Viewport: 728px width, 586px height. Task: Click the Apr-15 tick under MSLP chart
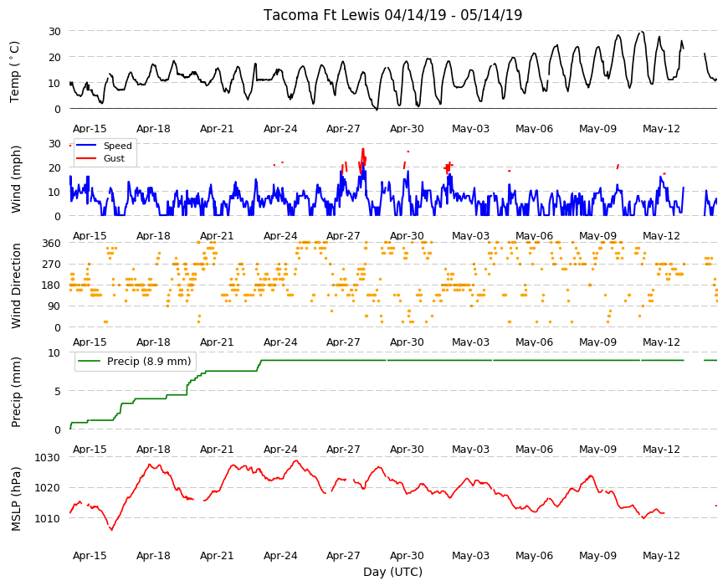[90, 555]
